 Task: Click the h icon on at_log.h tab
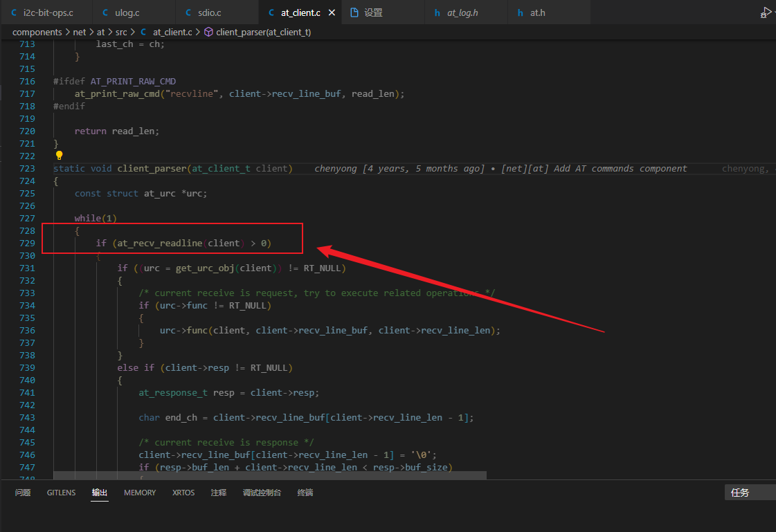[437, 13]
